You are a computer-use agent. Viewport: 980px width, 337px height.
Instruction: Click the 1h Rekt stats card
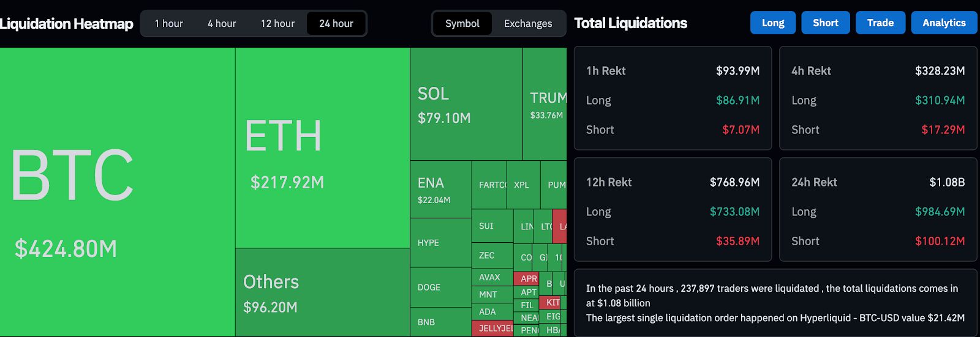point(673,98)
